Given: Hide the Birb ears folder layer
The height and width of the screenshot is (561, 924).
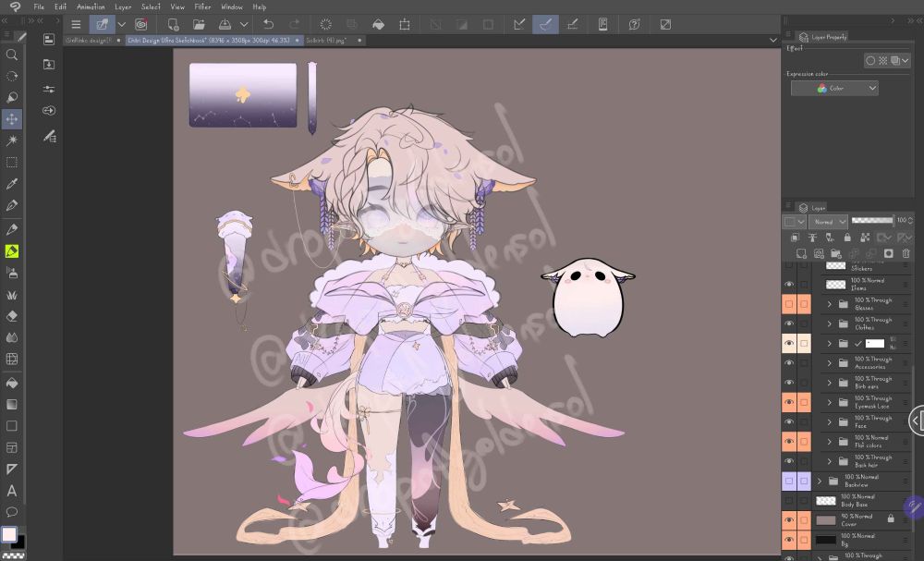Looking at the screenshot, I should (x=788, y=383).
